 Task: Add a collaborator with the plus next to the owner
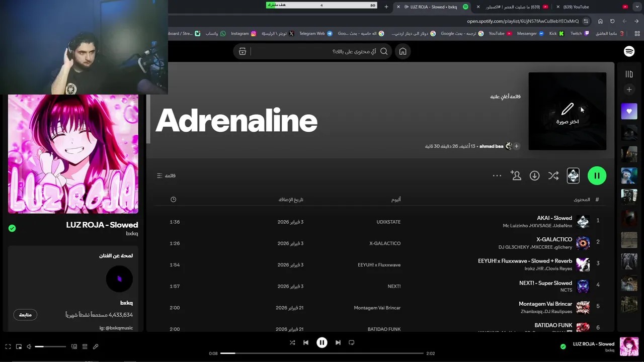pos(516,146)
